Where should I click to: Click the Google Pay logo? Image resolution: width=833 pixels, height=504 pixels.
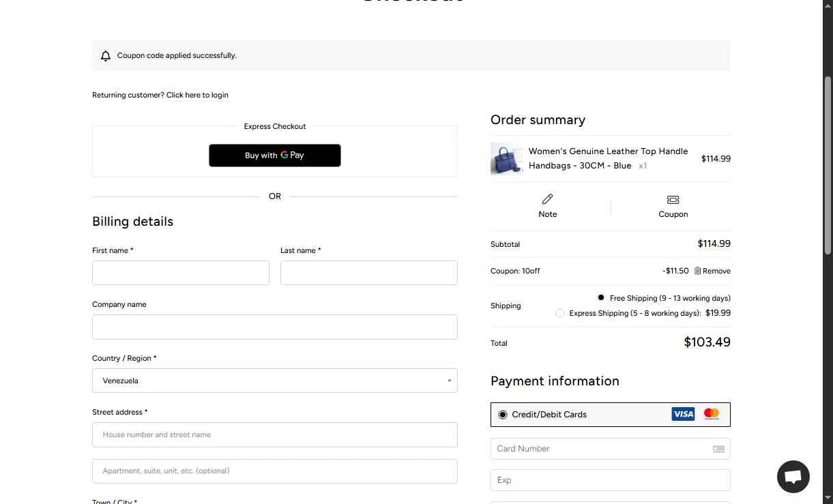click(x=292, y=155)
